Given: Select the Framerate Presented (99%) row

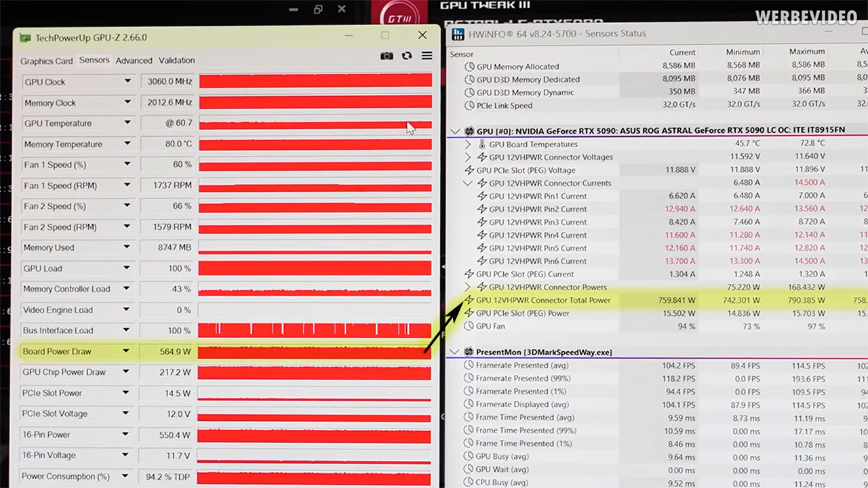Looking at the screenshot, I should [658, 378].
